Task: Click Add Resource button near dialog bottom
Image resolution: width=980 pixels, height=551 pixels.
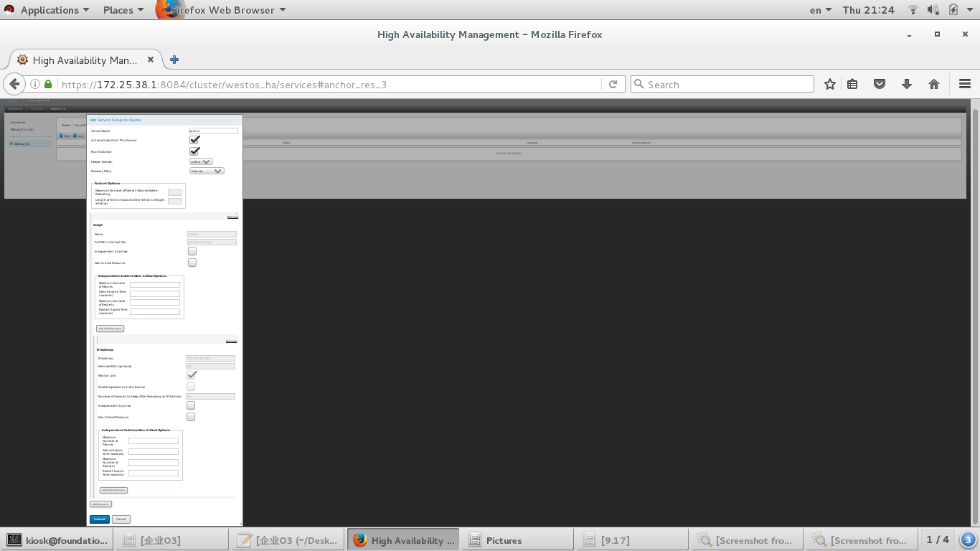Action: [x=100, y=504]
